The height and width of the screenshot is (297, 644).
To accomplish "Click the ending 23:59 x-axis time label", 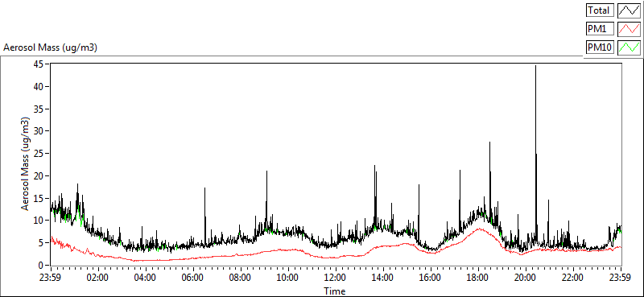I will [621, 278].
